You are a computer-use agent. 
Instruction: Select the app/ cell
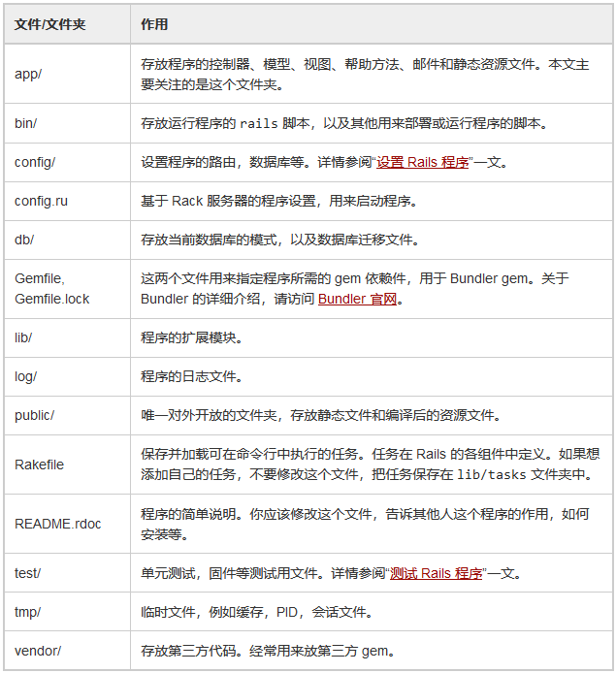tap(67, 74)
